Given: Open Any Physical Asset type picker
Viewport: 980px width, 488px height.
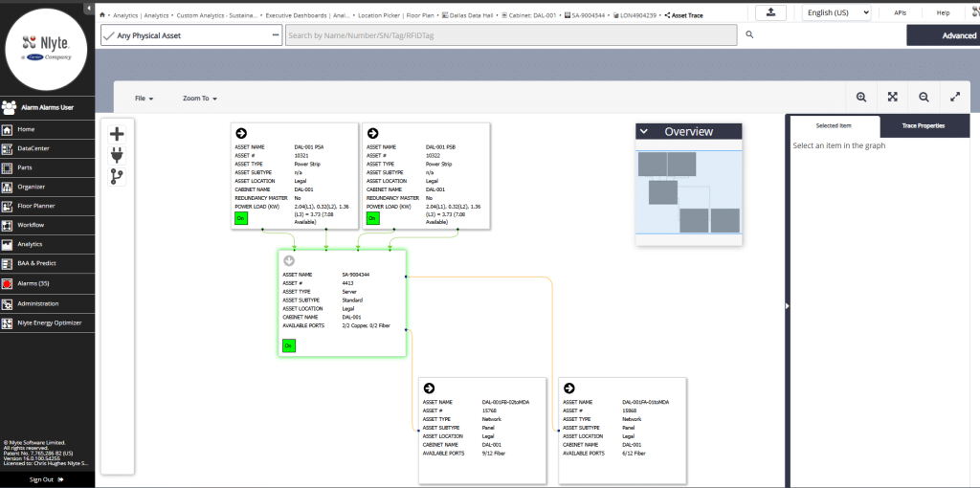Looking at the screenshot, I should (191, 35).
